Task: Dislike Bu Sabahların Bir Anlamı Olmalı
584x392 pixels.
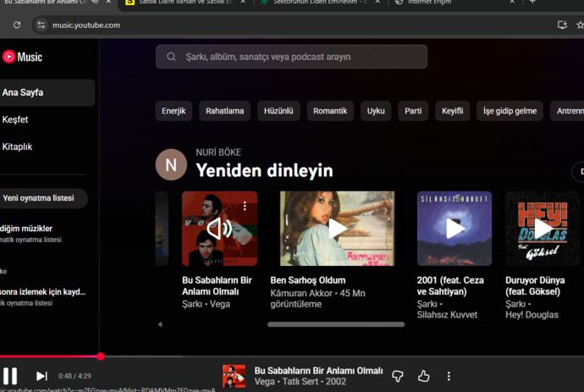Action: 398,376
